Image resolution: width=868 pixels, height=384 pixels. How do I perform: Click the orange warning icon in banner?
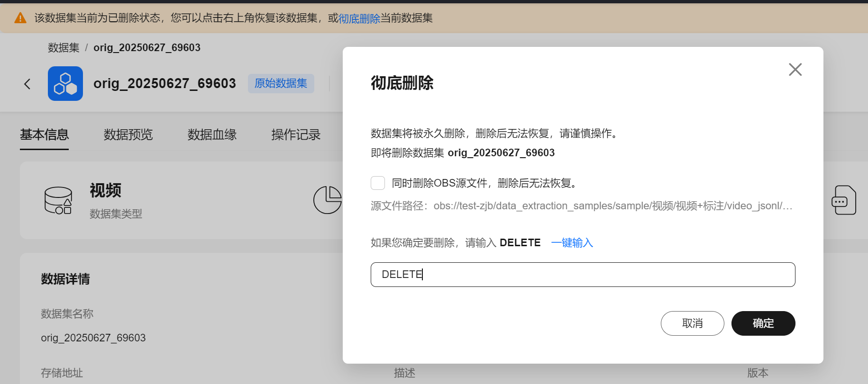pyautogui.click(x=20, y=18)
